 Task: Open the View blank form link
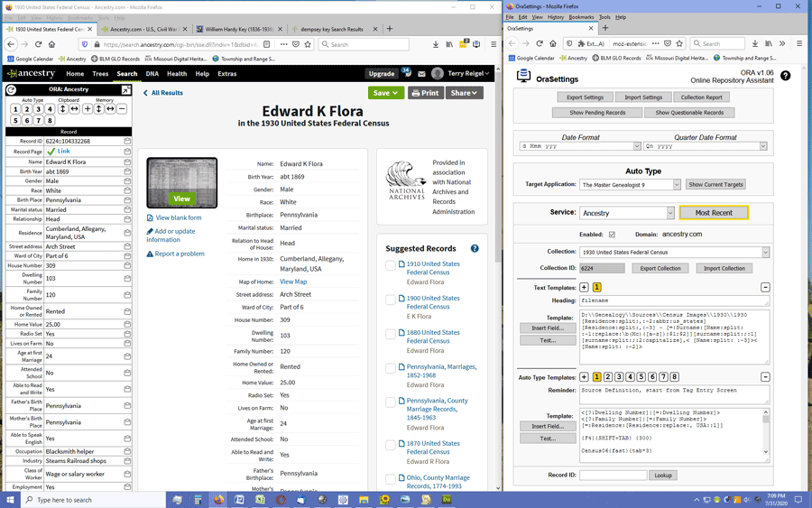click(x=178, y=217)
